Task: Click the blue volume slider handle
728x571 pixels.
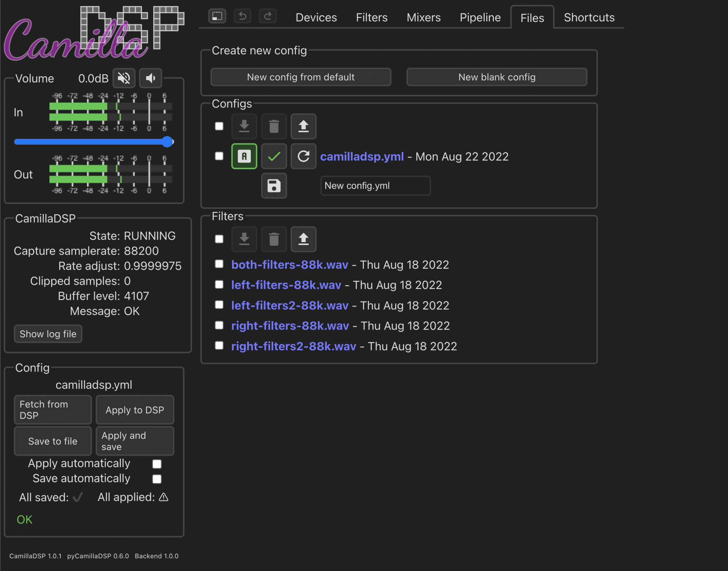Action: click(167, 142)
